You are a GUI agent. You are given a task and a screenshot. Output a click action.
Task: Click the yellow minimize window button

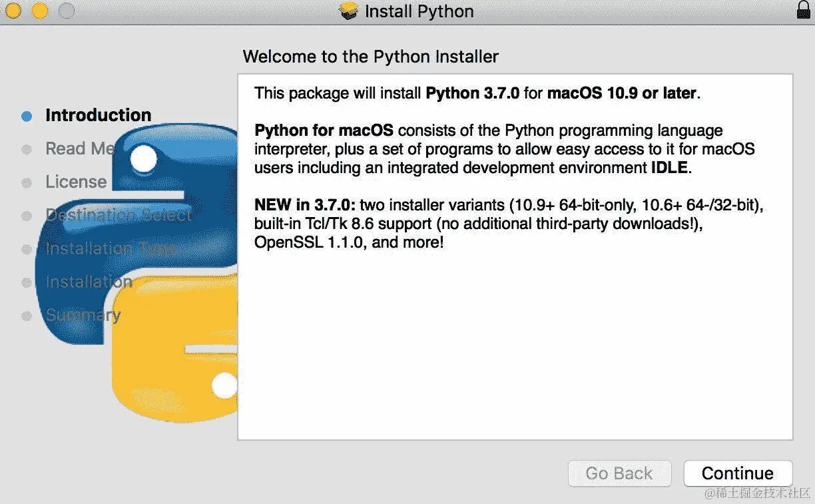40,11
